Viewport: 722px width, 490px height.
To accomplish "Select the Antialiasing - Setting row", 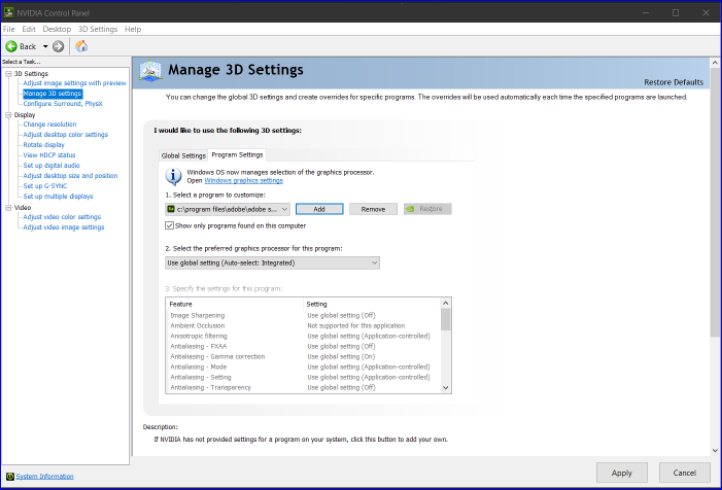I will [x=303, y=377].
